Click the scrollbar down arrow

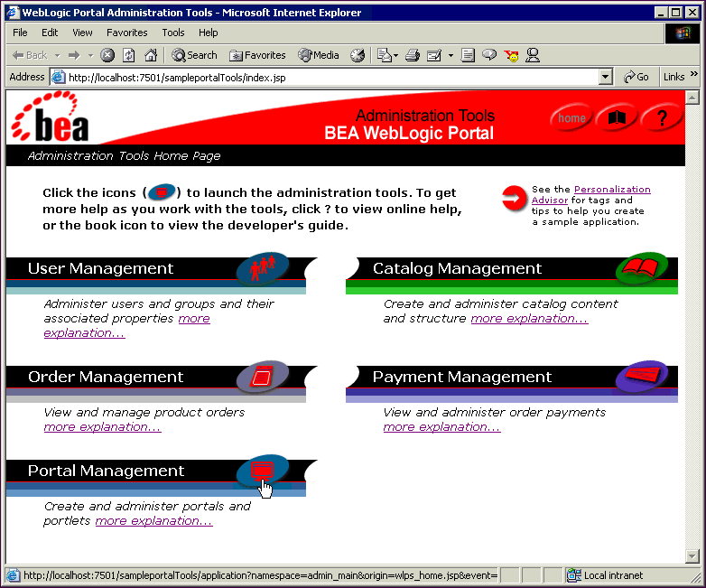692,556
